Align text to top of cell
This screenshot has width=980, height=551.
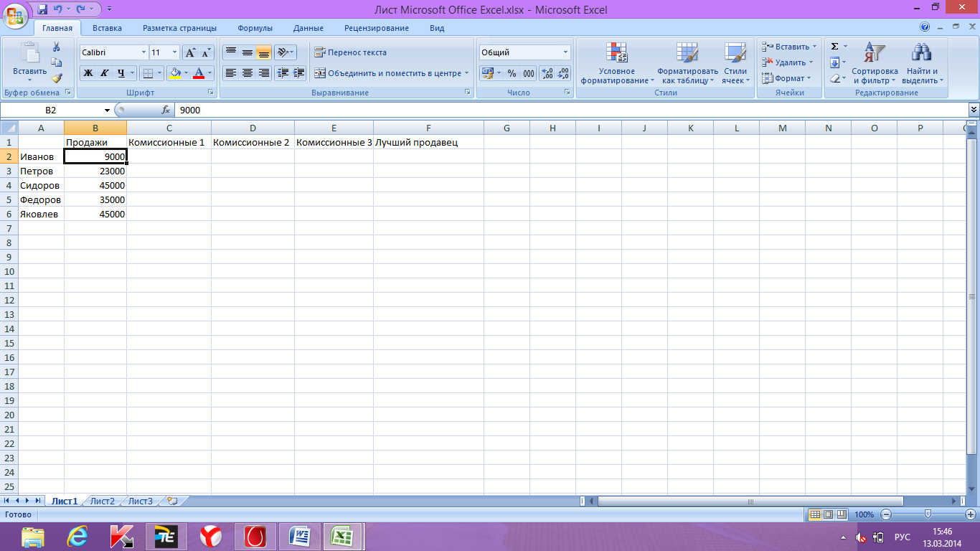point(230,52)
